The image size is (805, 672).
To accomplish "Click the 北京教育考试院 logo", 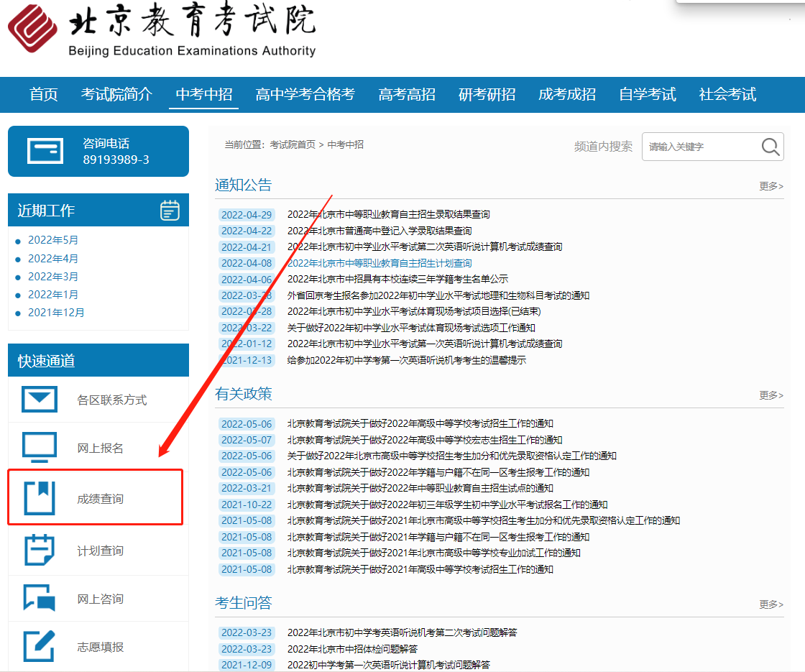I will tap(32, 31).
